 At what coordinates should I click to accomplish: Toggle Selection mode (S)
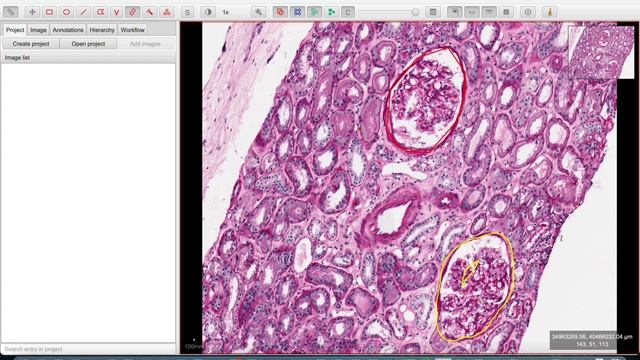point(187,12)
